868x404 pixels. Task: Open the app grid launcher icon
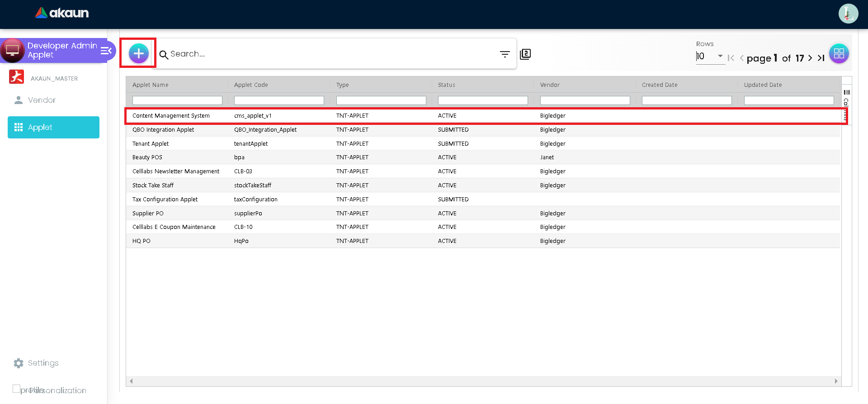839,54
